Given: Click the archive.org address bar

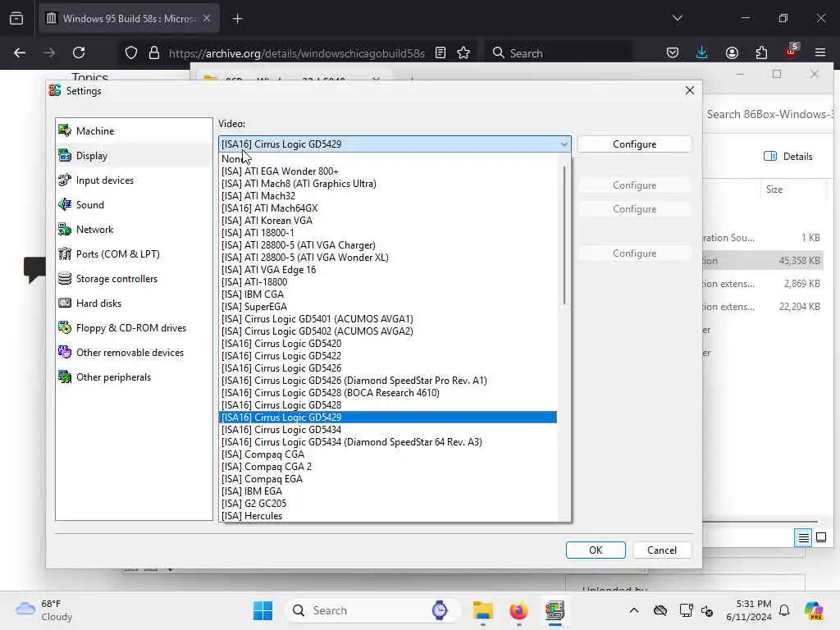Looking at the screenshot, I should pos(296,53).
